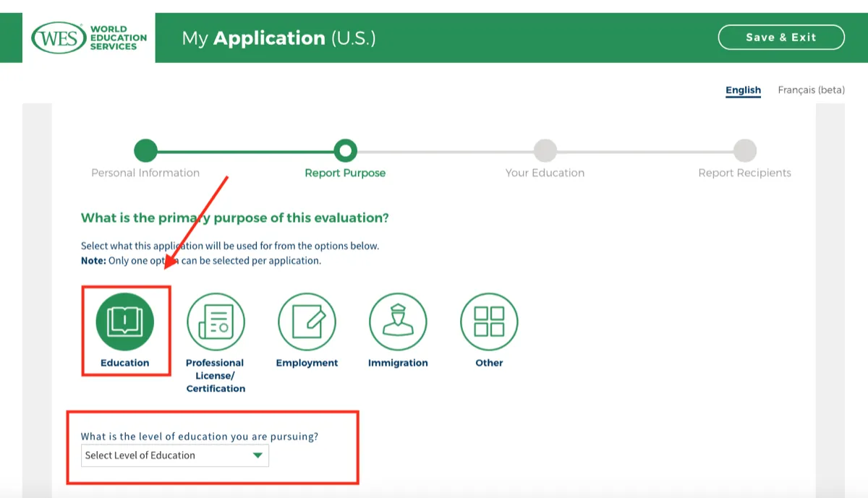Click the WES logo
This screenshot has height=498, width=868.
click(88, 38)
